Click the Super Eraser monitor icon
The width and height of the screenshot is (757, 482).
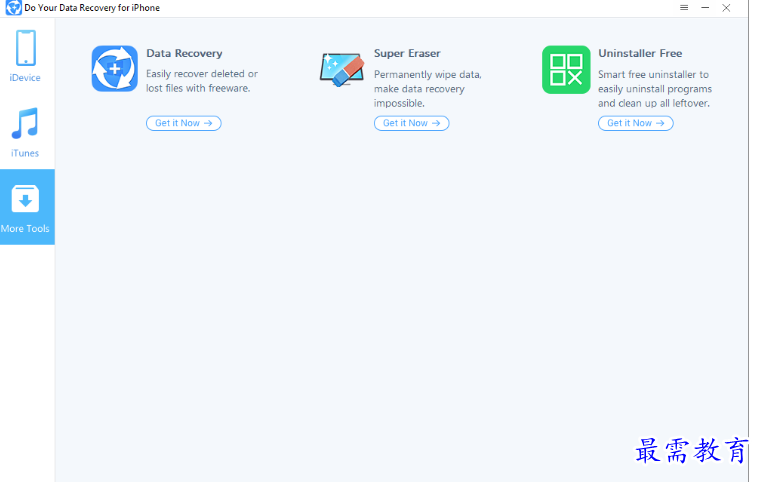tap(342, 69)
